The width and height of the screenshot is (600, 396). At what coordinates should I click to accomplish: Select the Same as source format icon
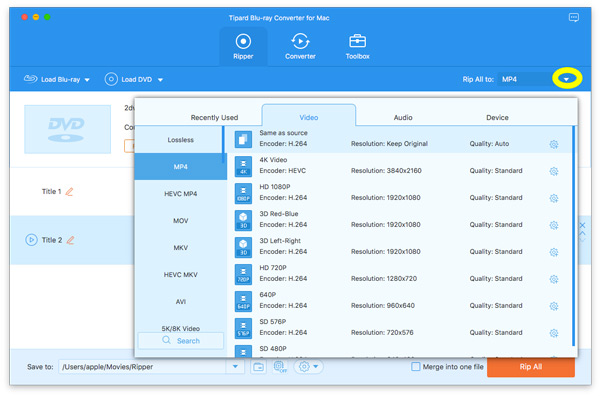click(243, 139)
